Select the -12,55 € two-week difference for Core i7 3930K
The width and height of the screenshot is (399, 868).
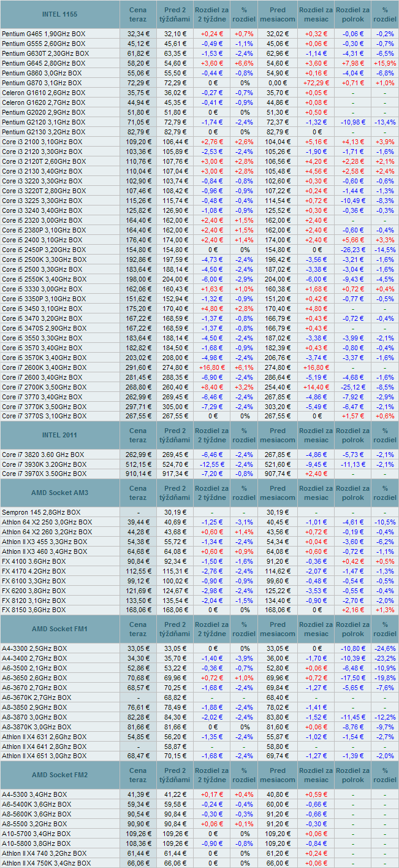(211, 464)
